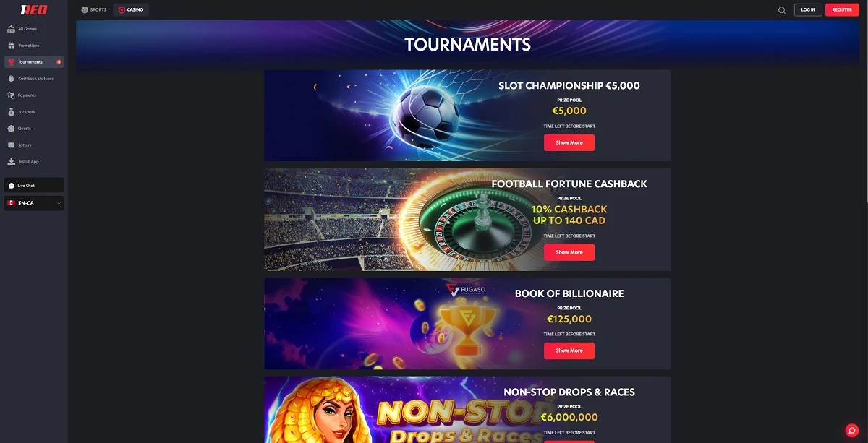The height and width of the screenshot is (443, 868).
Task: Switch to the Sports tab
Action: tap(94, 10)
